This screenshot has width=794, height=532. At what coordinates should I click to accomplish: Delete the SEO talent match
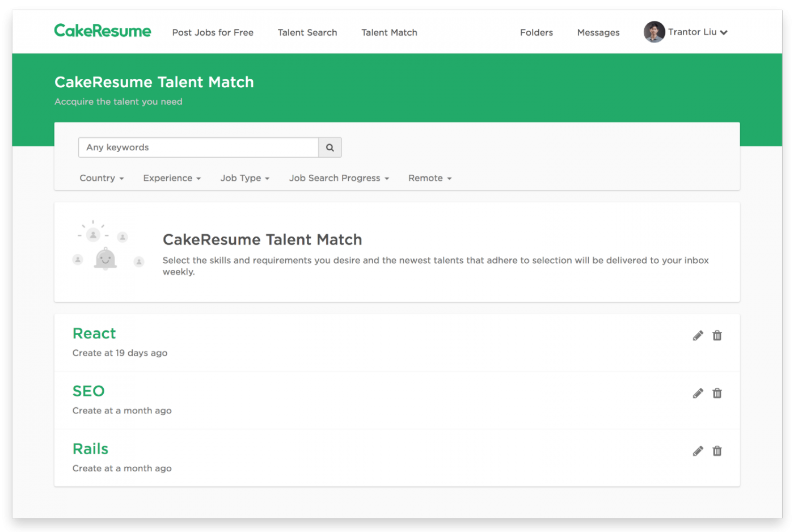click(717, 394)
